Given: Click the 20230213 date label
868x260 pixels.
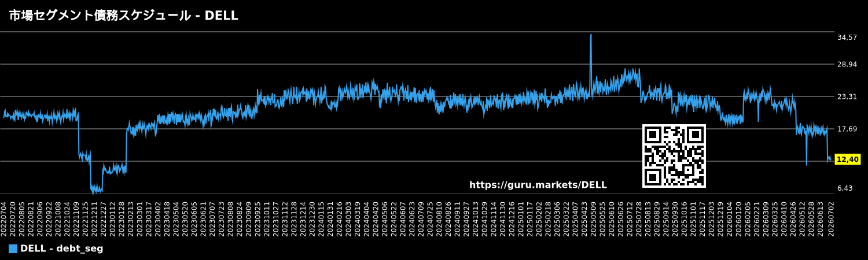Looking at the screenshot, I should coord(130,218).
